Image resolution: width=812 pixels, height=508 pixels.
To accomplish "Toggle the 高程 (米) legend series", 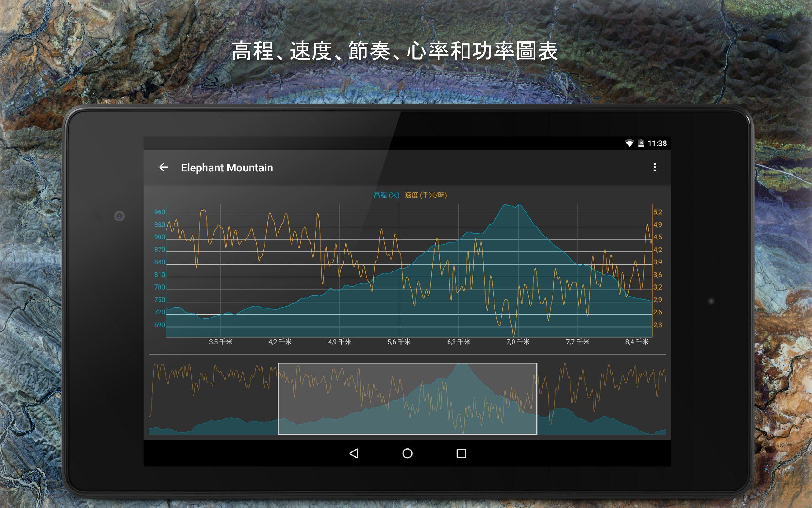I will [x=387, y=195].
